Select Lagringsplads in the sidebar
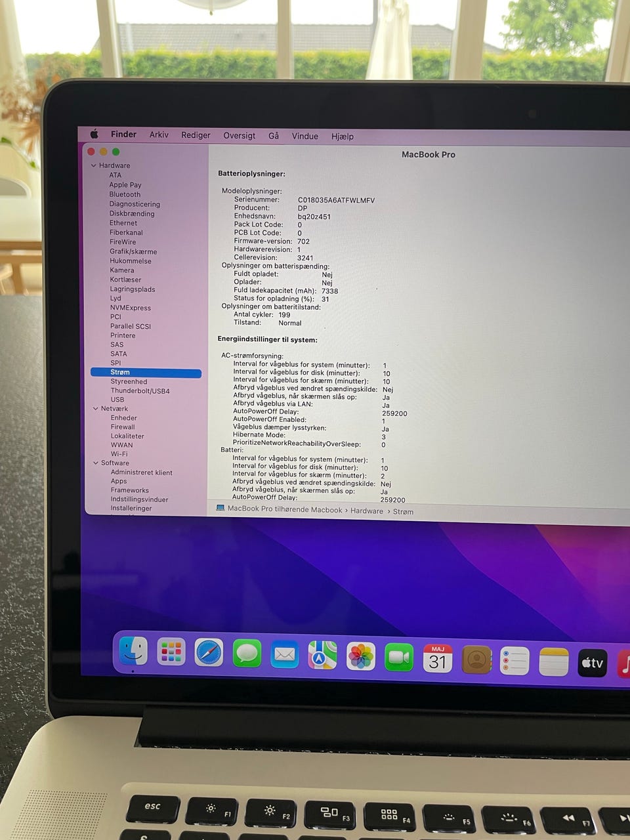The width and height of the screenshot is (630, 840). pos(133,289)
